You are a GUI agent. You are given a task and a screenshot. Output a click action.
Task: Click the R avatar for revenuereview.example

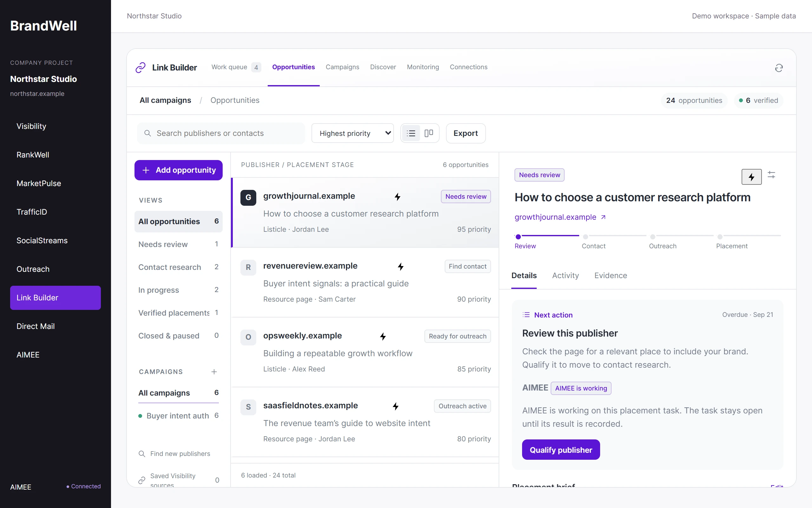[248, 267]
